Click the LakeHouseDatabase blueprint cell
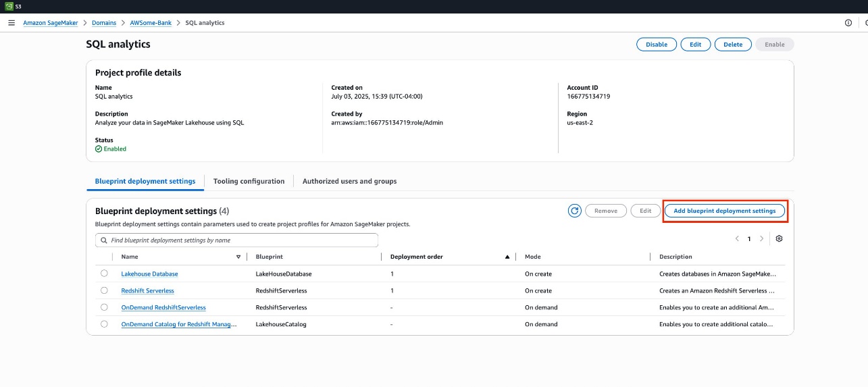The height and width of the screenshot is (387, 868). tap(284, 274)
